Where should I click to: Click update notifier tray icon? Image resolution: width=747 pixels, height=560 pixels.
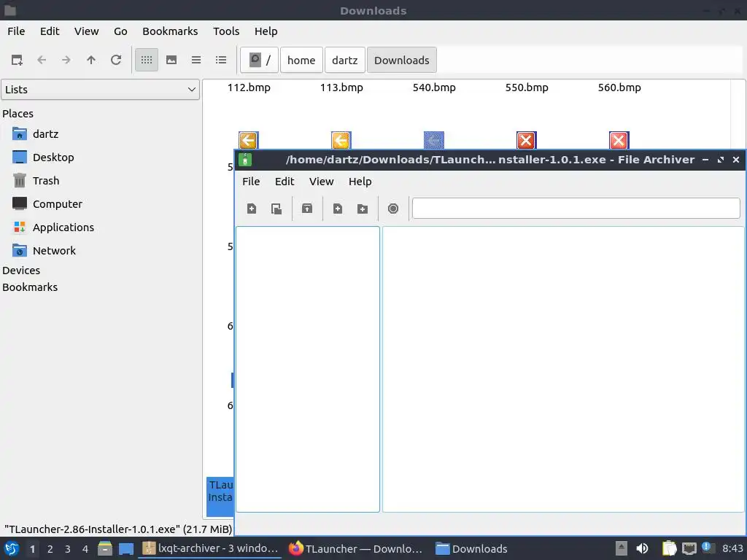[x=708, y=548]
